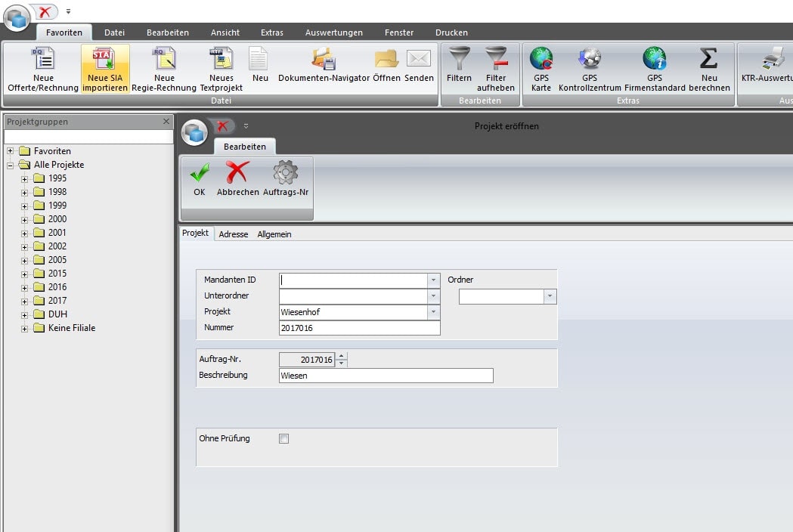
Task: Switch to the Allgemein tab
Action: [274, 234]
